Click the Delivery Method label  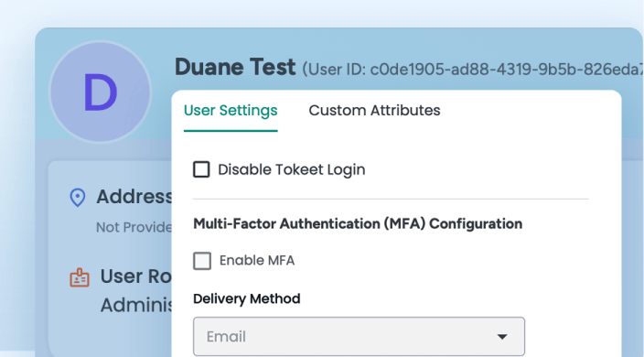click(x=246, y=298)
